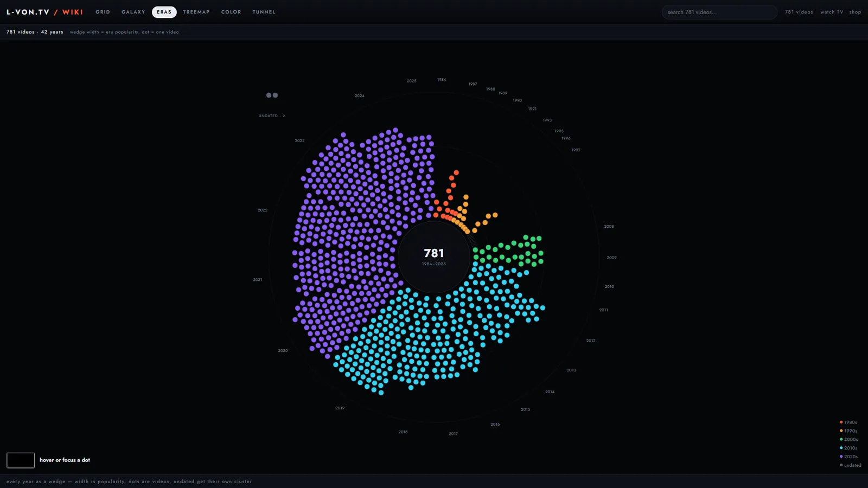Switch to the GRID view tab
The image size is (868, 488).
coord(103,12)
